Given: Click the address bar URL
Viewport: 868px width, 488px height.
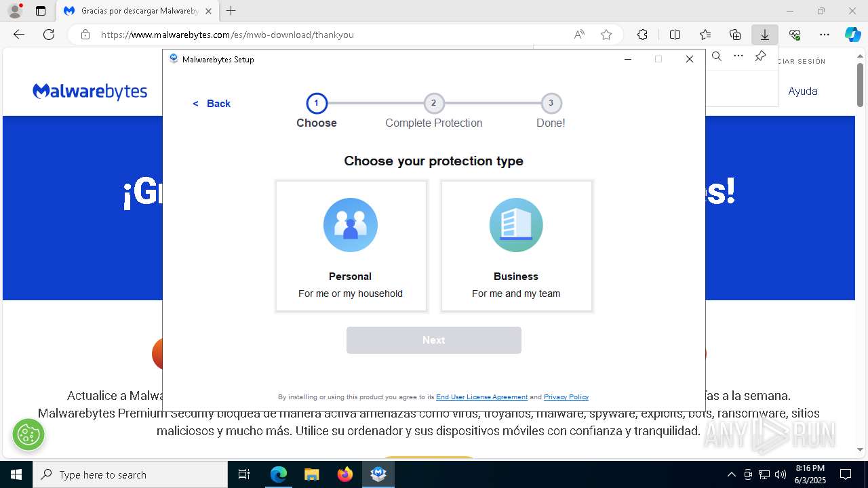Looking at the screenshot, I should click(x=227, y=35).
